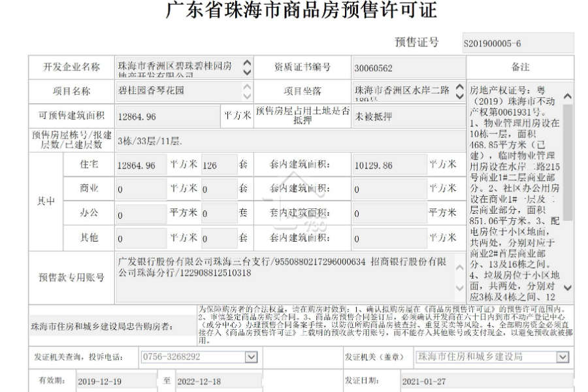Select the validity start date 2019-12-19 field
Image resolution: width=588 pixels, height=392 pixels.
click(117, 382)
